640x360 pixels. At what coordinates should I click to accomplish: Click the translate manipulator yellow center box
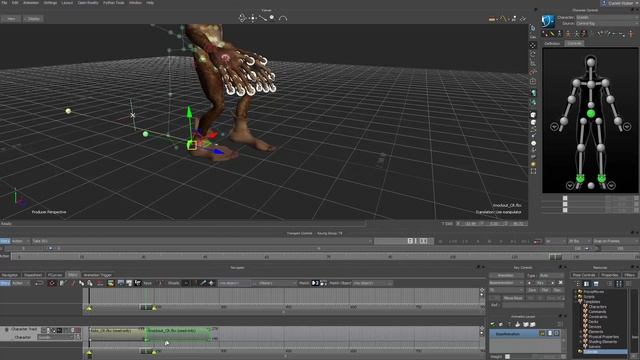tap(191, 144)
